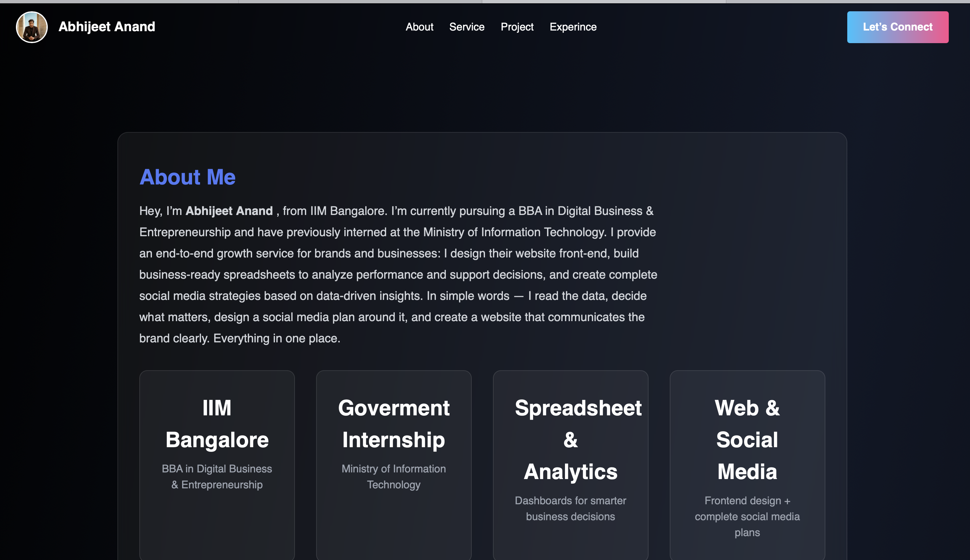The image size is (970, 560).
Task: Click bold Abhijeet Anand in the paragraph
Action: point(229,211)
